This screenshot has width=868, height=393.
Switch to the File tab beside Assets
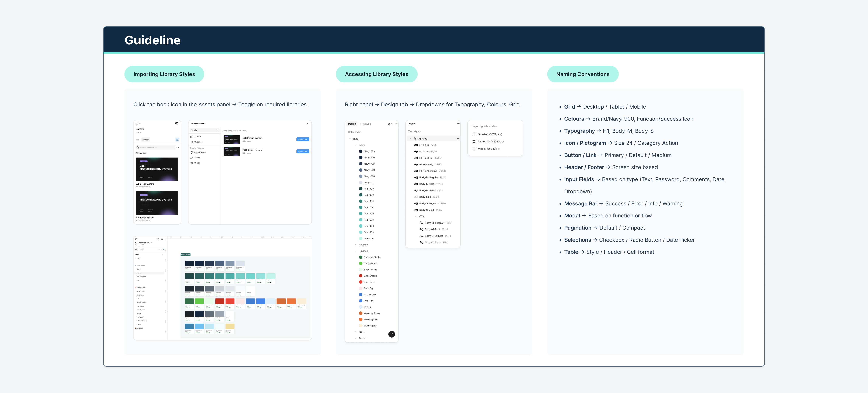tap(137, 140)
